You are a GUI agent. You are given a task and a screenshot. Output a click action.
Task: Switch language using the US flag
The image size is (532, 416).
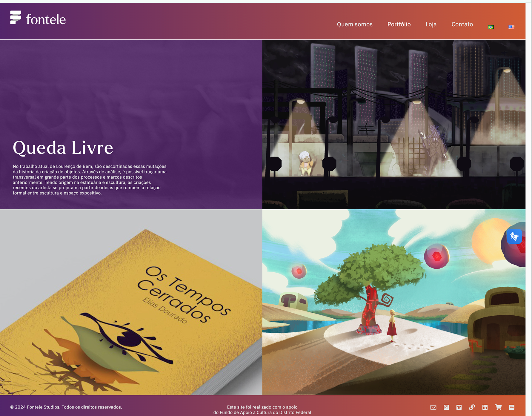coord(511,27)
